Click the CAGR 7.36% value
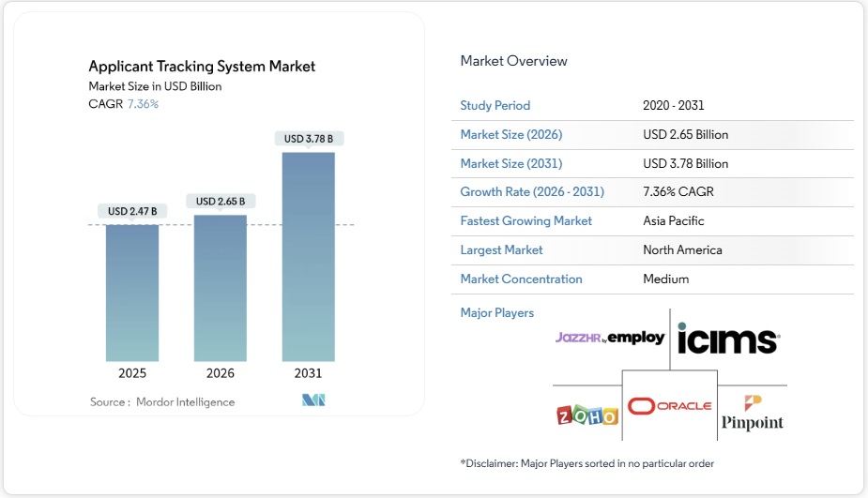The image size is (868, 498). [143, 104]
